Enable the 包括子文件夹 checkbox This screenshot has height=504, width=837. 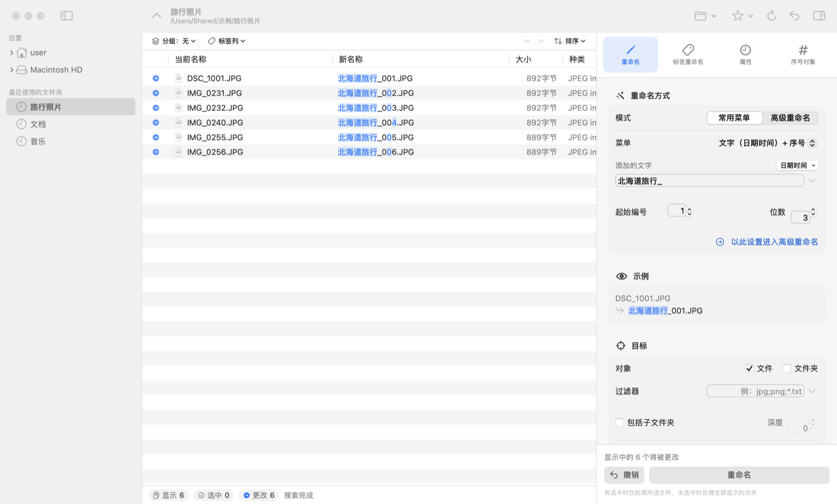620,422
